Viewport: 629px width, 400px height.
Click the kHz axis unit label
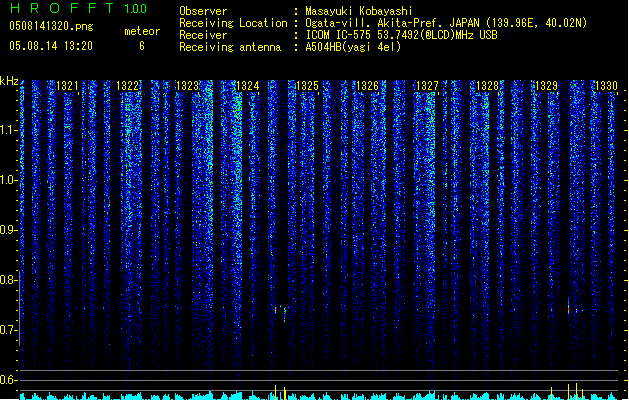coord(9,81)
